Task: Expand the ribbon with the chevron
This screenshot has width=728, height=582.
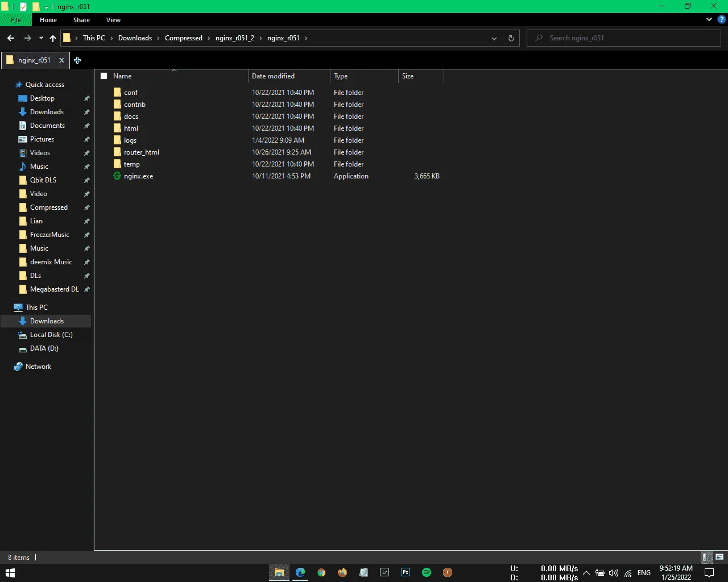Action: click(709, 19)
